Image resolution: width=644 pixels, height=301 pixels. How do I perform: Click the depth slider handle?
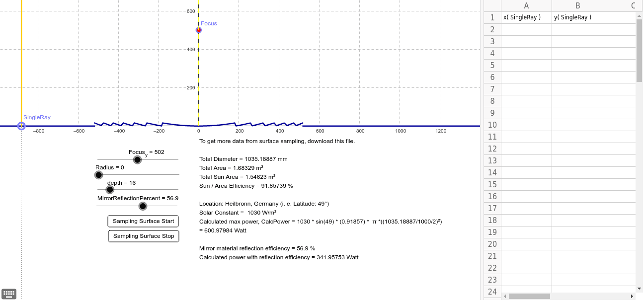coord(110,190)
